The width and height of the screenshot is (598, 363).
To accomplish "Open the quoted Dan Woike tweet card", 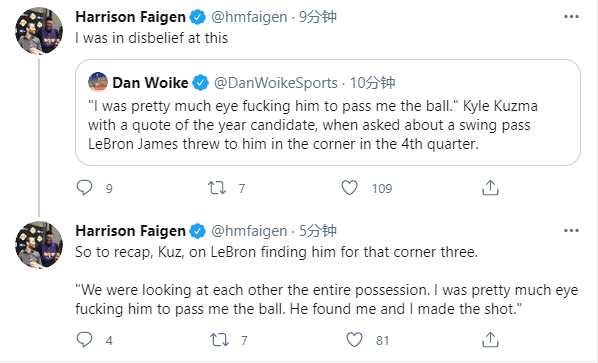I will click(x=328, y=112).
